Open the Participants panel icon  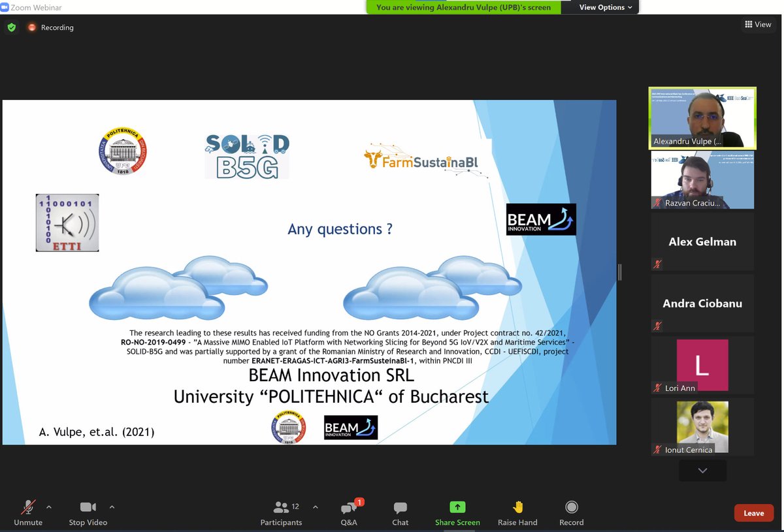pos(281,507)
